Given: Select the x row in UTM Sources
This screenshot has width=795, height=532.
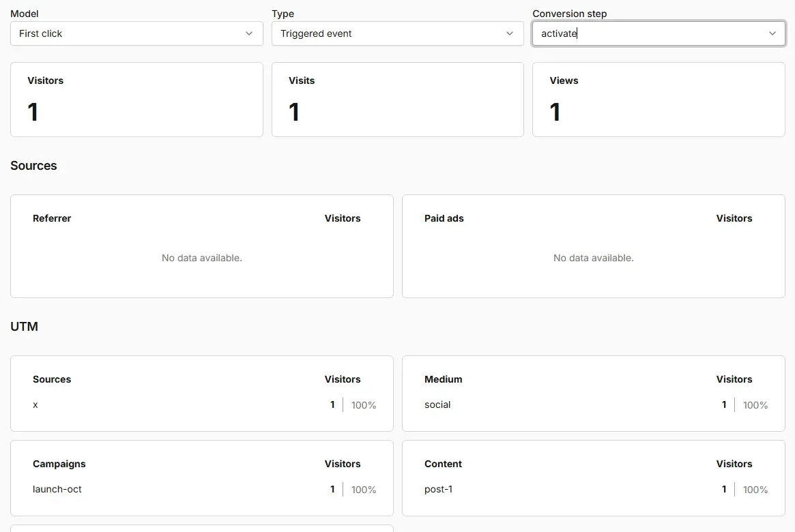Looking at the screenshot, I should [202, 405].
